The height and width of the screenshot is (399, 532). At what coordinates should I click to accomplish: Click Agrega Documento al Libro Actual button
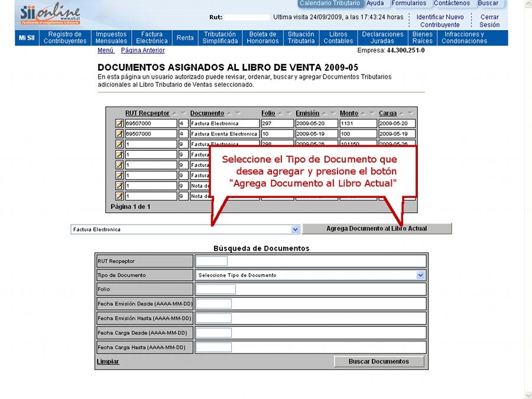(377, 229)
